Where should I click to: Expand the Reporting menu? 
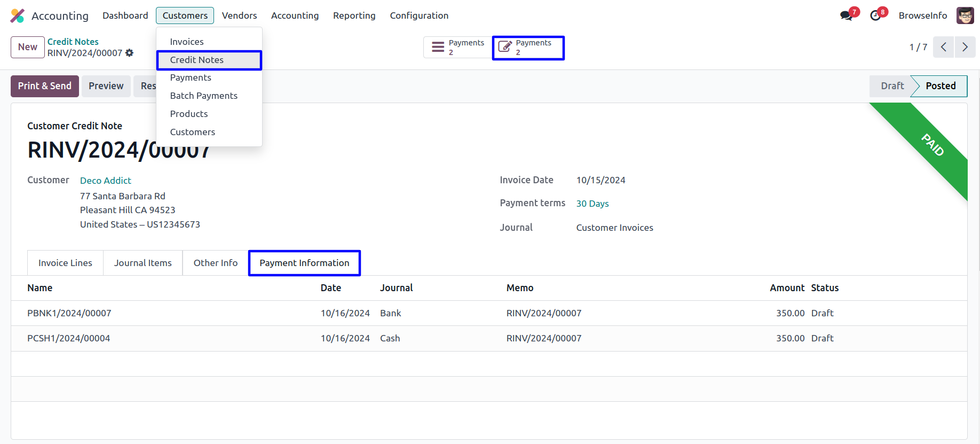354,15
